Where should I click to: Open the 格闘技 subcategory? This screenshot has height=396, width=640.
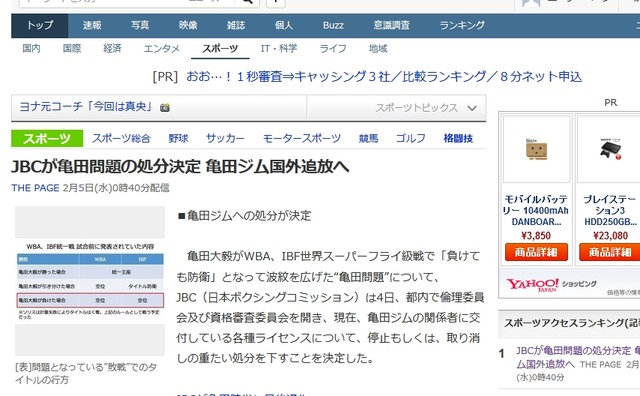pos(458,138)
